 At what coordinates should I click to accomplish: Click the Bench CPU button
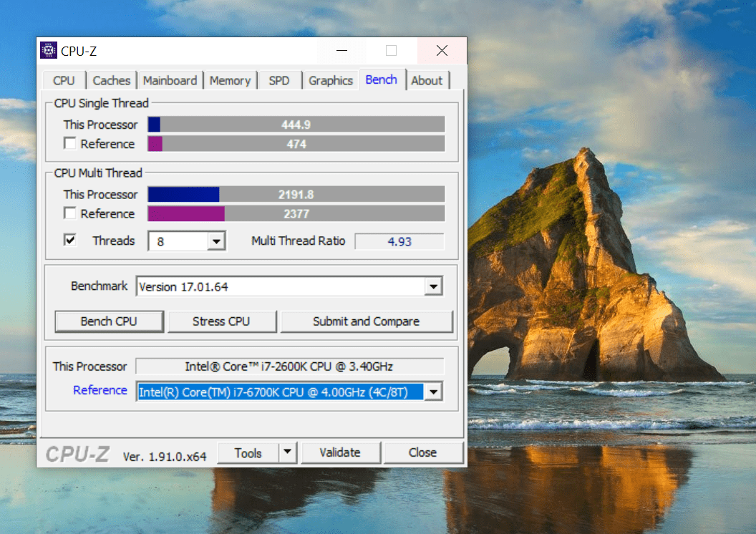pos(109,321)
